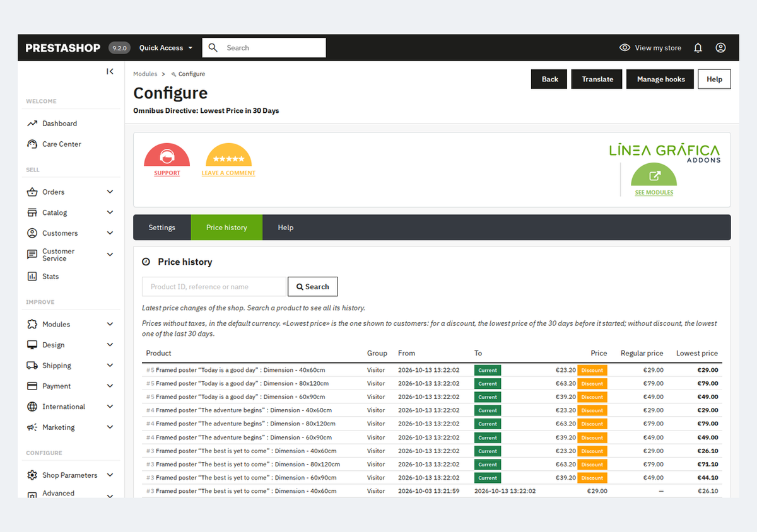Open the user profile avatar icon
Viewport: 757px width, 532px height.
pyautogui.click(x=720, y=48)
